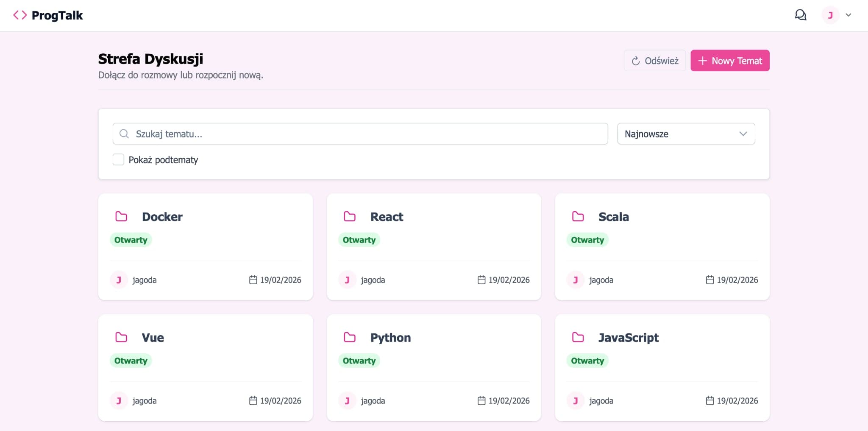Click the Otwarty badge on Docker card

click(x=131, y=240)
